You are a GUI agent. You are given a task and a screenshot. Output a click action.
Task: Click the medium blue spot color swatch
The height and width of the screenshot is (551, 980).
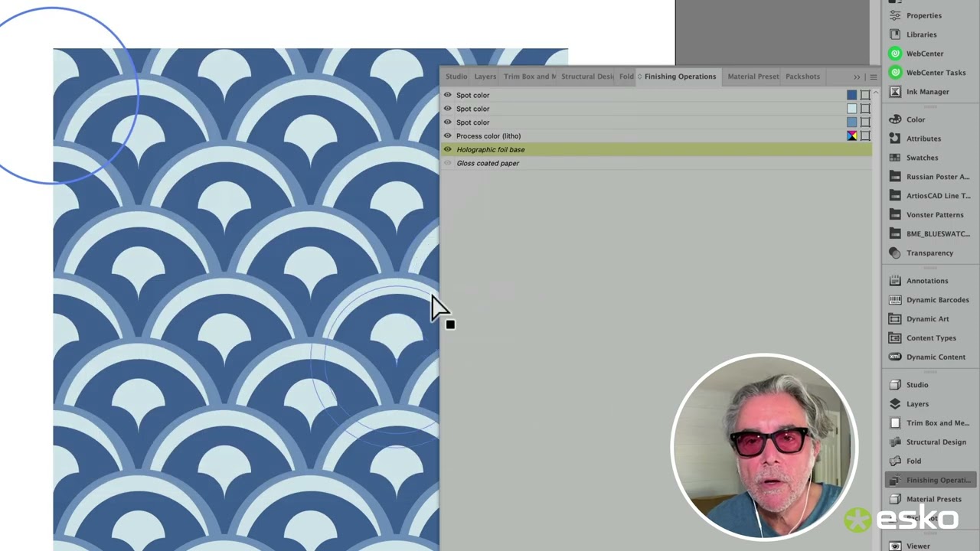pos(852,122)
